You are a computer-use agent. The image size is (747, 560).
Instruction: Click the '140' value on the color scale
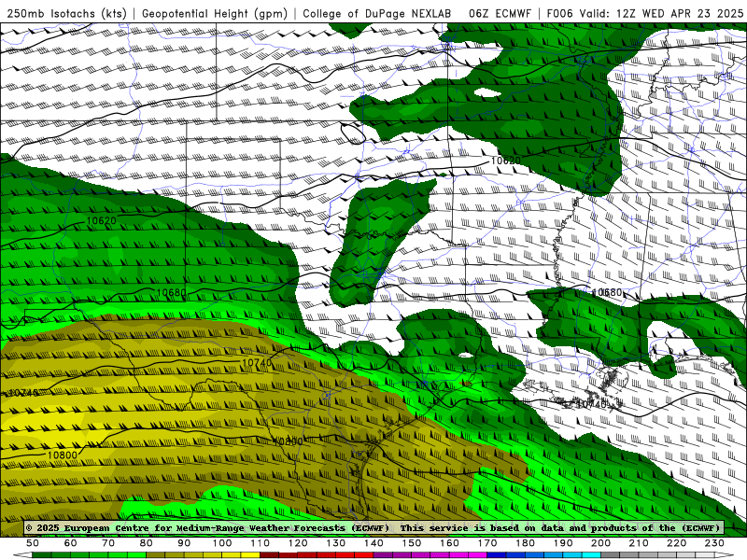[x=373, y=543]
